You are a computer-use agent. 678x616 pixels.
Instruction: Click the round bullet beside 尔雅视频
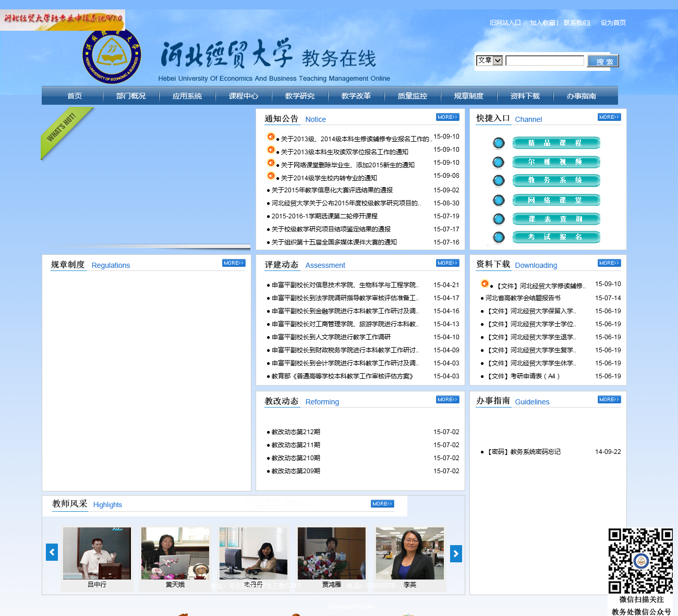[x=499, y=162]
